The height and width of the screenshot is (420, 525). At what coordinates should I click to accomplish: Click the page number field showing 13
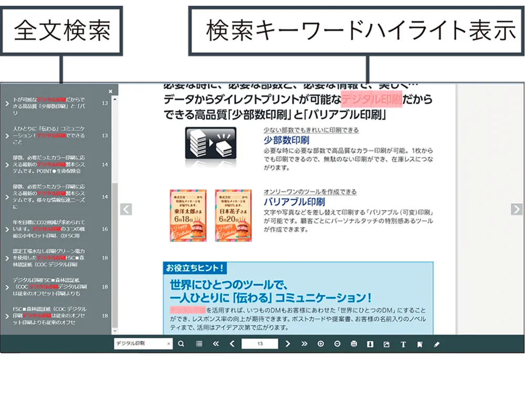(260, 344)
